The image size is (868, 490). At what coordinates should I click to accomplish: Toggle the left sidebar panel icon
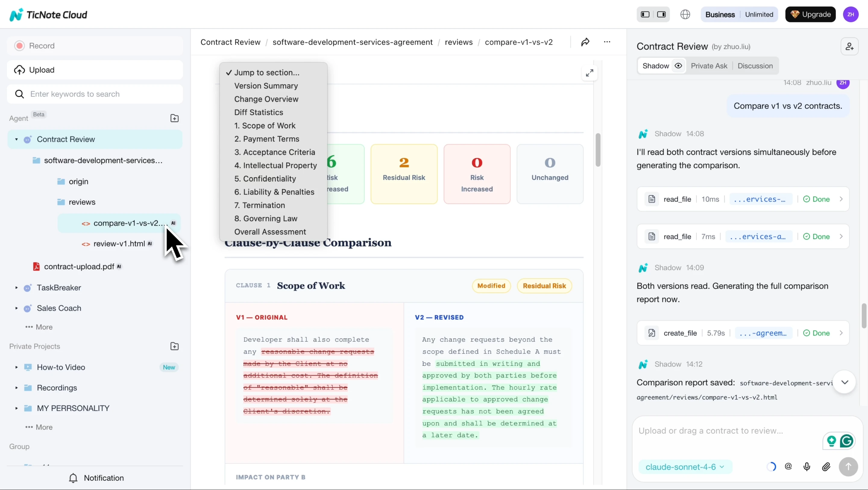coord(645,14)
